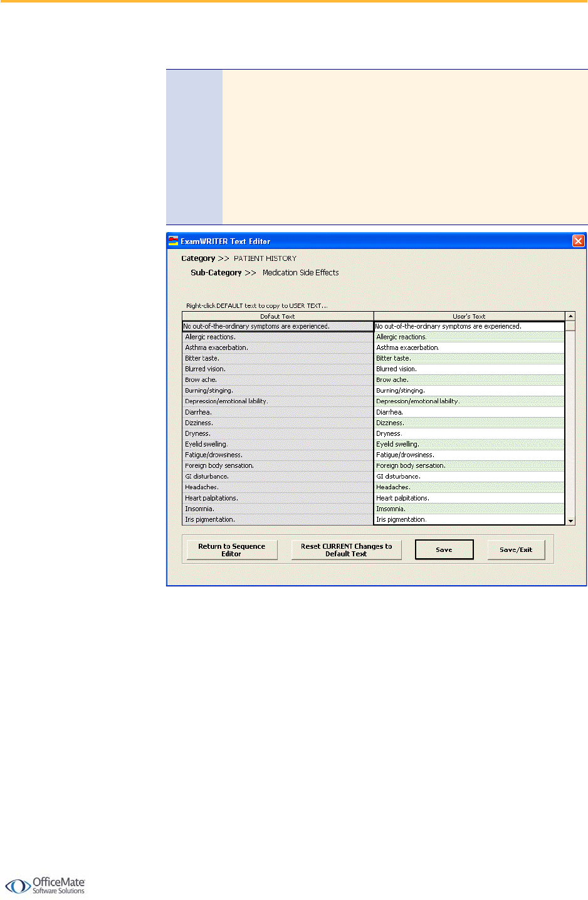Select user text 'Asthma exacerbation.'
The height and width of the screenshot is (900, 588).
469,347
